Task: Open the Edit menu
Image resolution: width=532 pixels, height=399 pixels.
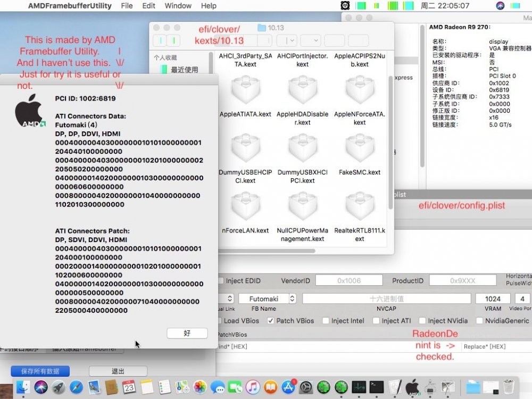Action: [148, 6]
